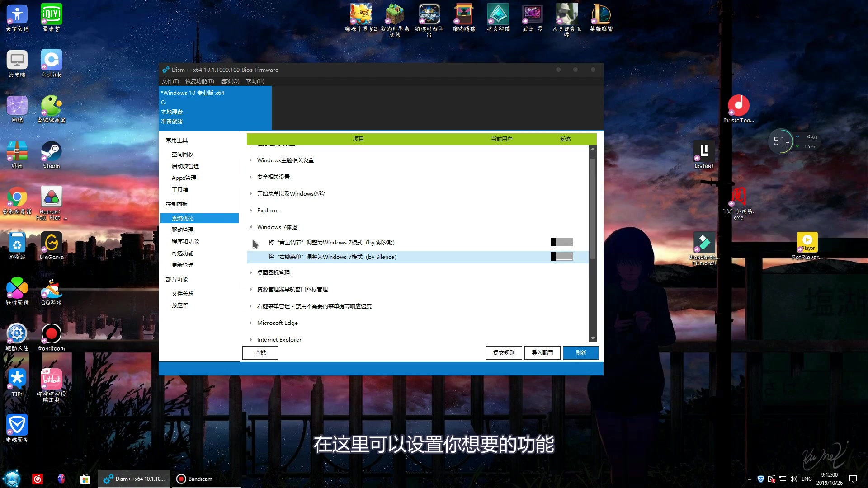Image resolution: width=868 pixels, height=488 pixels.
Task: Open the Minecraft launcher desktop icon
Action: point(394,20)
